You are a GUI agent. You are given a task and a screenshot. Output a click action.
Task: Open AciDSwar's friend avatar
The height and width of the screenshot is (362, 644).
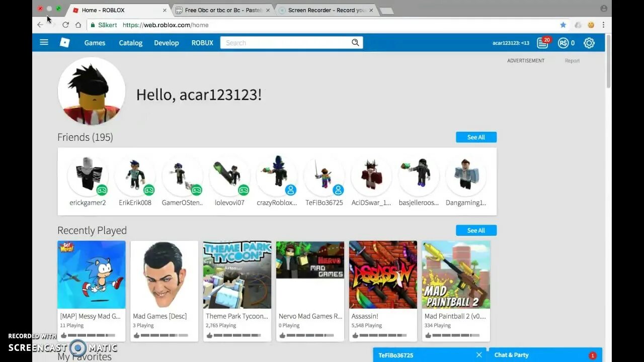[371, 175]
